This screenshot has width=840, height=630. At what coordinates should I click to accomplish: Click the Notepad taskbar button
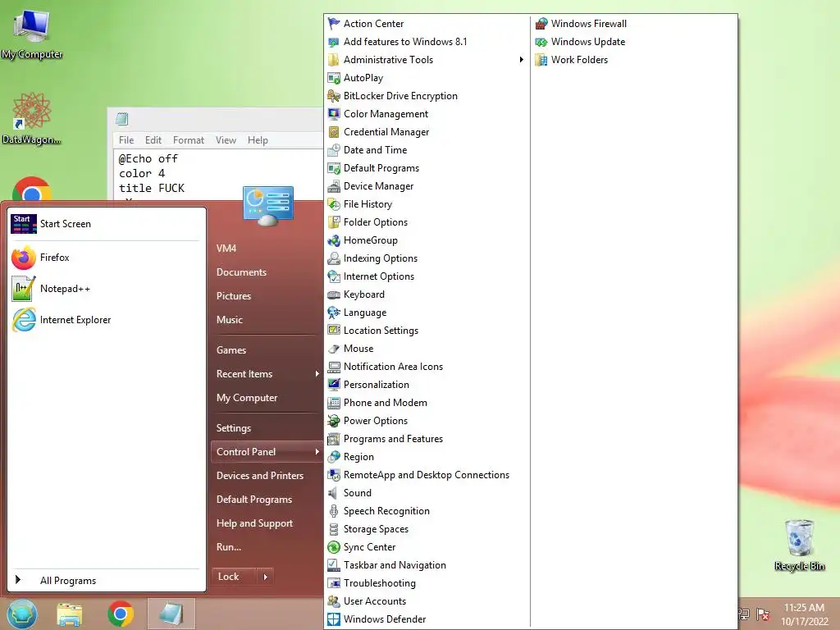[171, 614]
